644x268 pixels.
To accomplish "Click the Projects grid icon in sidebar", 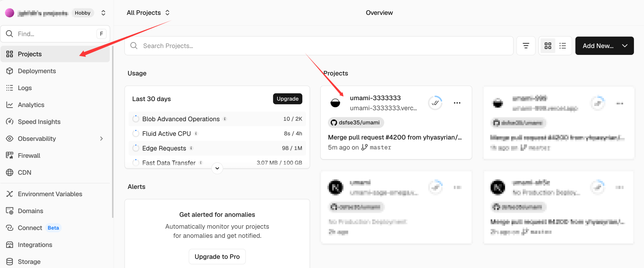I will tap(10, 54).
